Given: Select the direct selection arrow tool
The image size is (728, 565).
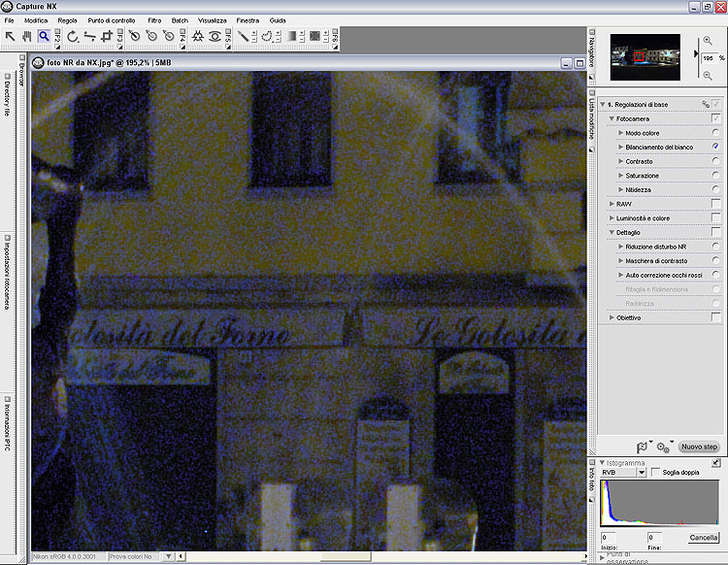Looking at the screenshot, I should click(x=10, y=36).
